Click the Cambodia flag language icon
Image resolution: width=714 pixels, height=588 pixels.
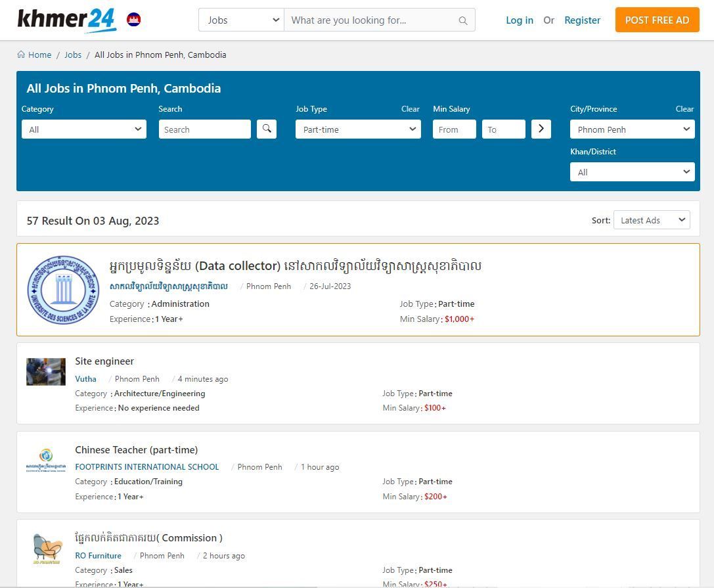(x=133, y=20)
